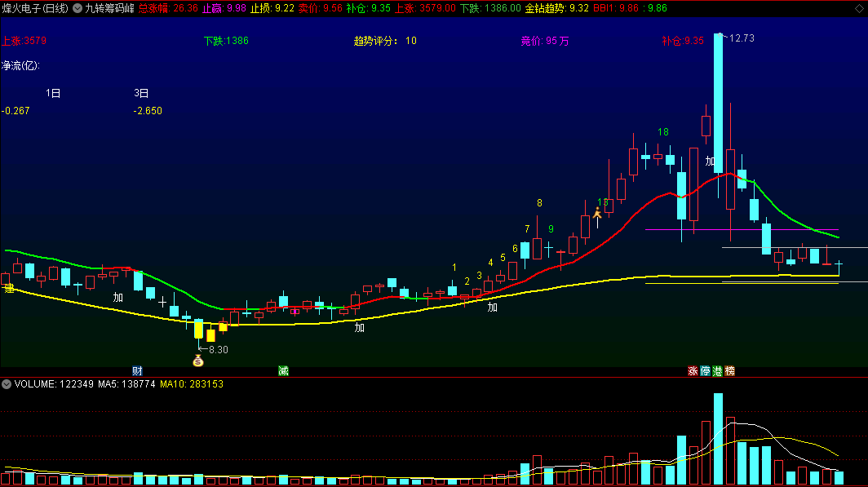Expand the VOLUME indicator dropdown arrow
This screenshot has height=487, width=868.
pyautogui.click(x=7, y=384)
